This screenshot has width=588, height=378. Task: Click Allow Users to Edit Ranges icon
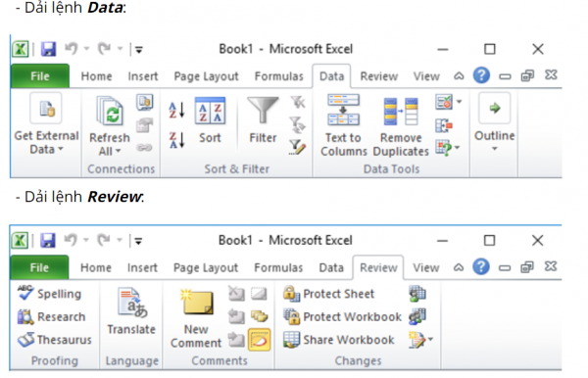417,317
